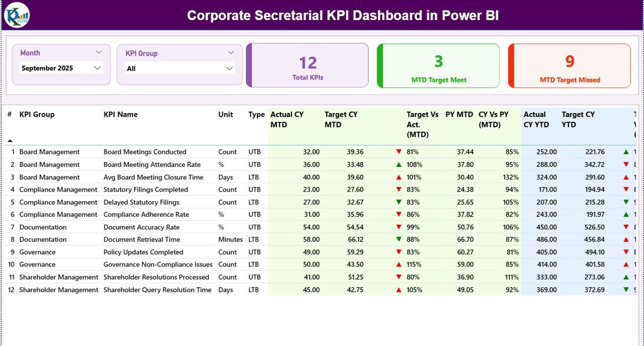The height and width of the screenshot is (346, 644).
Task: Select the MTD Target Missed card
Action: 569,65
